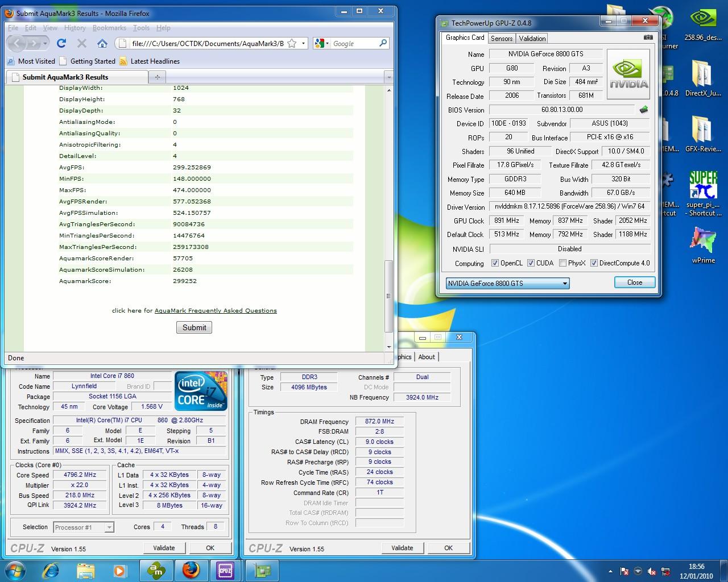Open new tab with plus button
Screen dimensions: 728x582
pyautogui.click(x=157, y=77)
